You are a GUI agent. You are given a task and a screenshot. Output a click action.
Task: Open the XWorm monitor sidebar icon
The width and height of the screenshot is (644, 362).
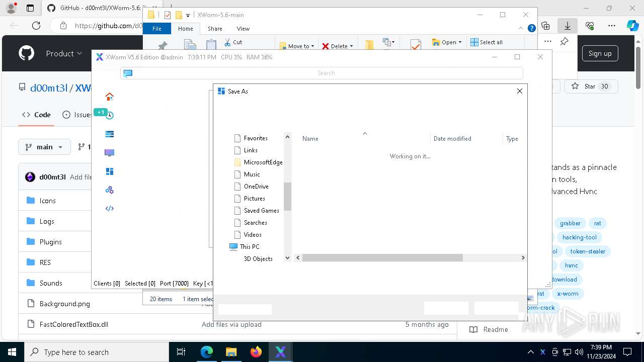(109, 152)
